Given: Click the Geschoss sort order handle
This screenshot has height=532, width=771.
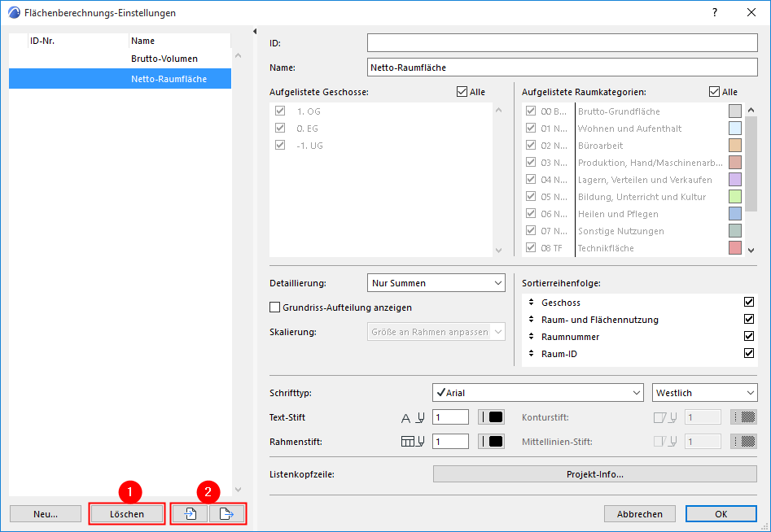Looking at the screenshot, I should (531, 302).
